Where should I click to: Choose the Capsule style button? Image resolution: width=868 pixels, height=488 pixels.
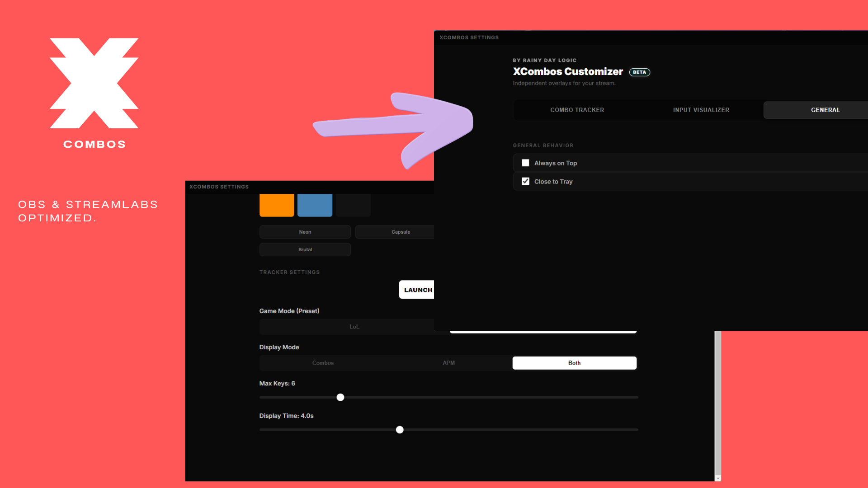pyautogui.click(x=395, y=232)
